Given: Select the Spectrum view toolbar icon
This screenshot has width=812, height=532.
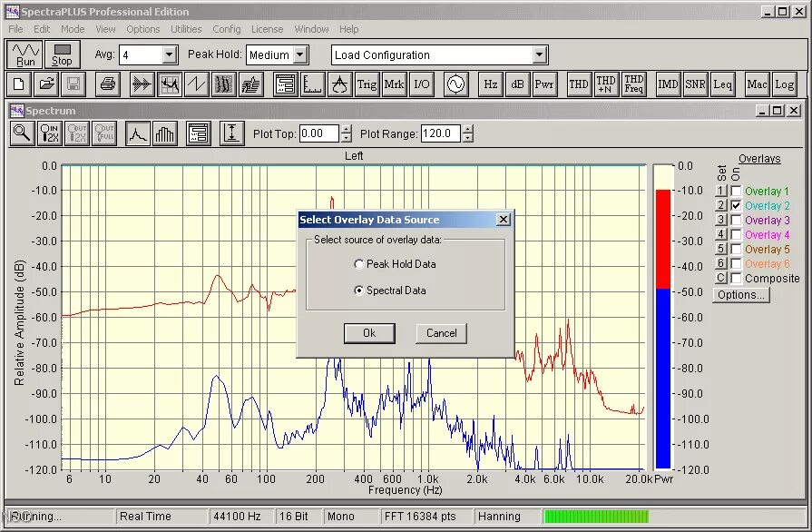Looking at the screenshot, I should click(170, 84).
